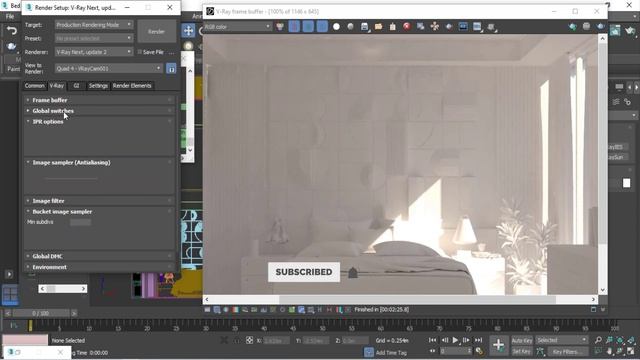640x360 pixels.
Task: Open Time Configuration icon
Action: coord(479,351)
